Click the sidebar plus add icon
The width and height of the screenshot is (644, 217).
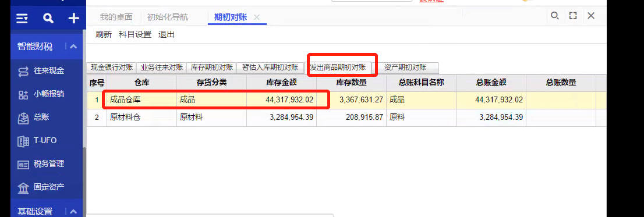pos(73,19)
